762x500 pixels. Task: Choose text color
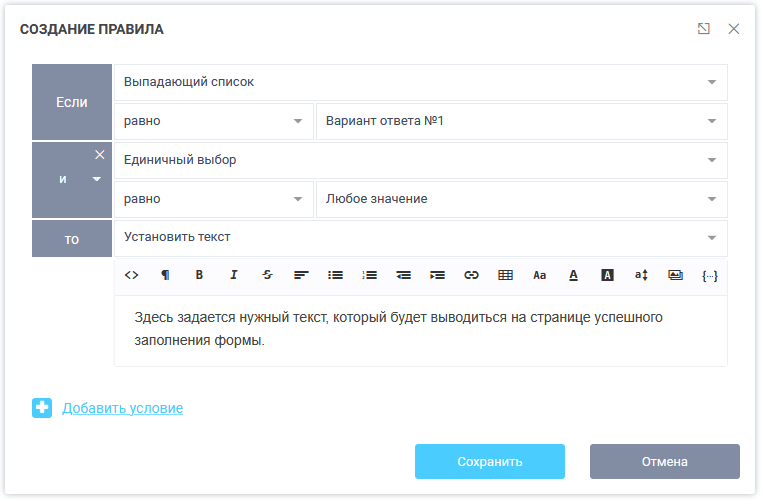coord(573,276)
